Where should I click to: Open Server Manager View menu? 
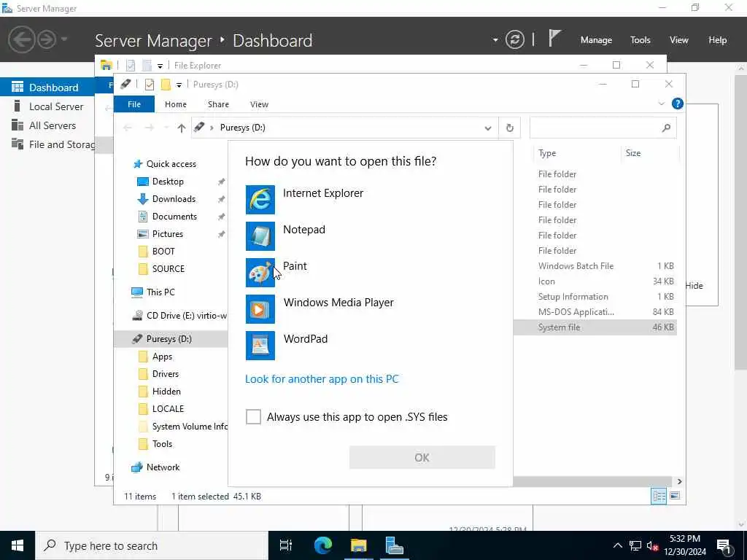[x=678, y=40]
